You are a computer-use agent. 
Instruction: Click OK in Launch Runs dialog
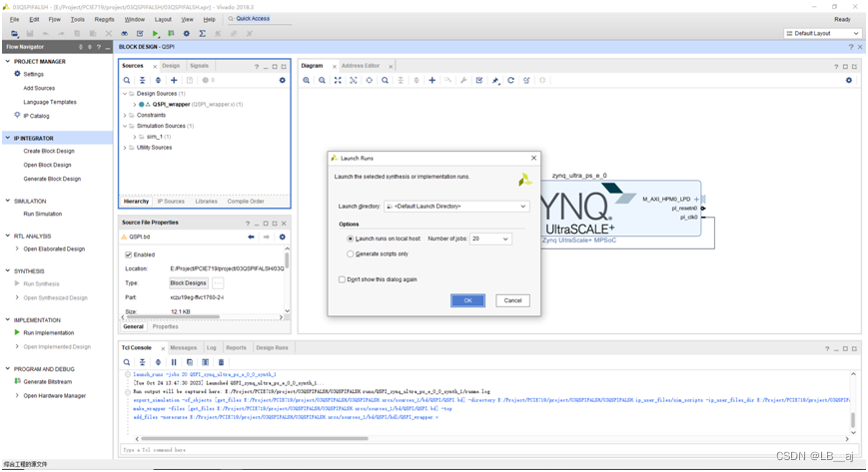(467, 300)
